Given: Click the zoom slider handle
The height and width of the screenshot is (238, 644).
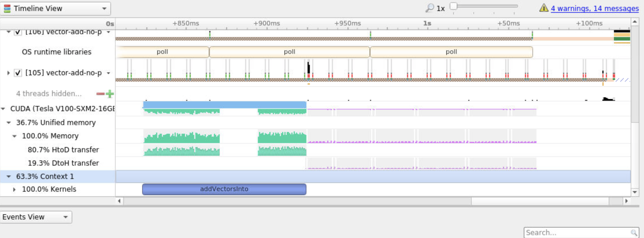Looking at the screenshot, I should 453,6.
